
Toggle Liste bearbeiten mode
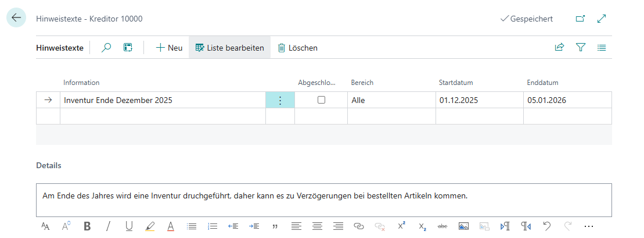(229, 48)
